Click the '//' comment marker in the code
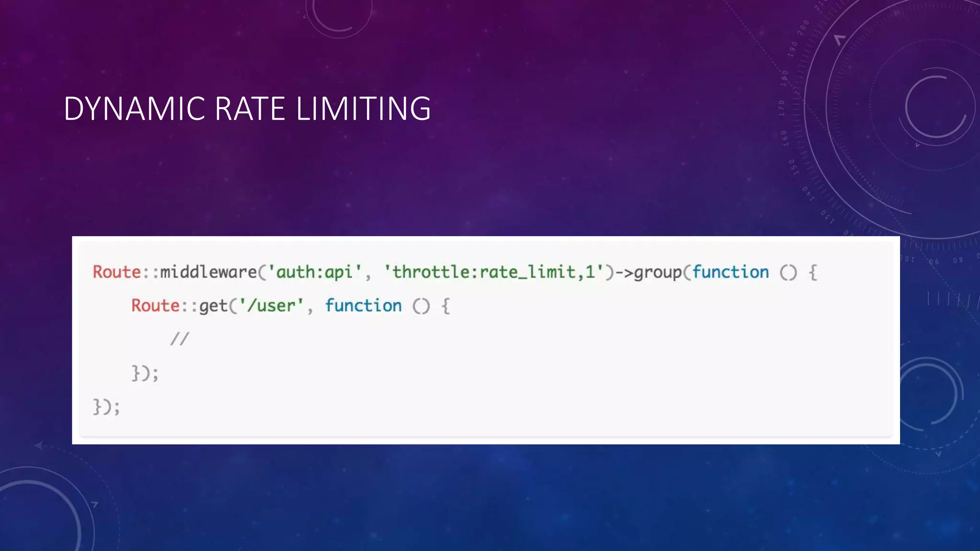 (179, 339)
